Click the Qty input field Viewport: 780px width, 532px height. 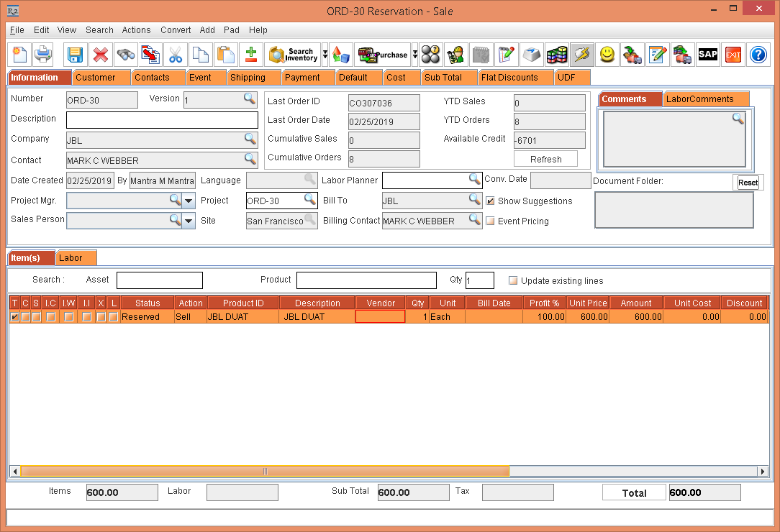pos(479,280)
